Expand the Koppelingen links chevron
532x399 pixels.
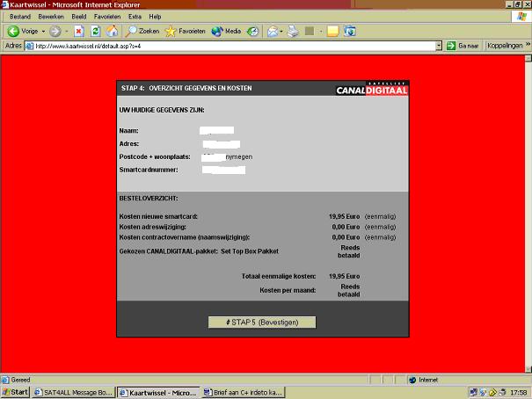click(x=526, y=46)
